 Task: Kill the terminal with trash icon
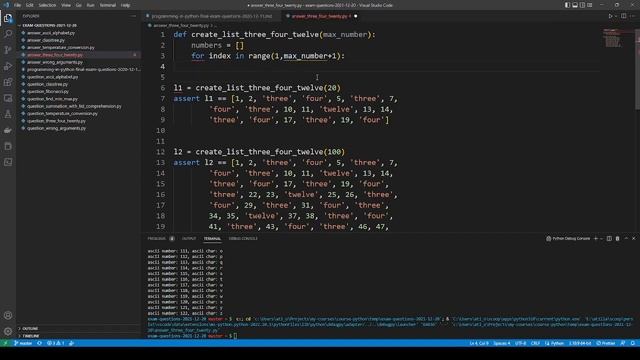pos(618,238)
